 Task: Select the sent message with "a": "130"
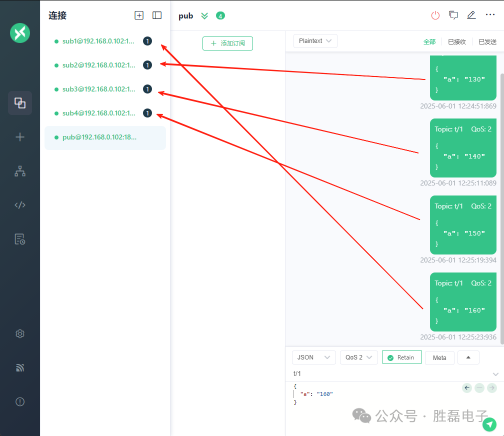[x=463, y=78]
